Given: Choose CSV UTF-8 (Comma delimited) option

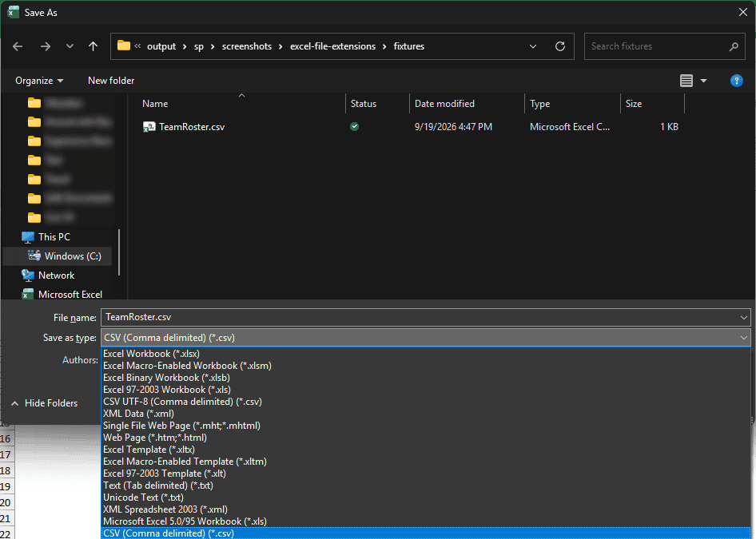Looking at the screenshot, I should pyautogui.click(x=426, y=402).
